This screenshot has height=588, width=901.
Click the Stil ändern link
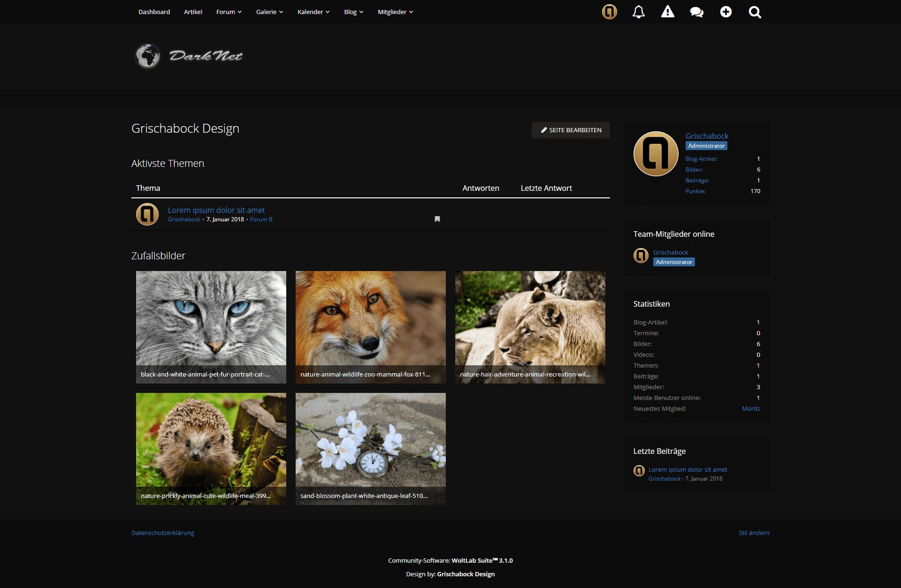coord(754,533)
